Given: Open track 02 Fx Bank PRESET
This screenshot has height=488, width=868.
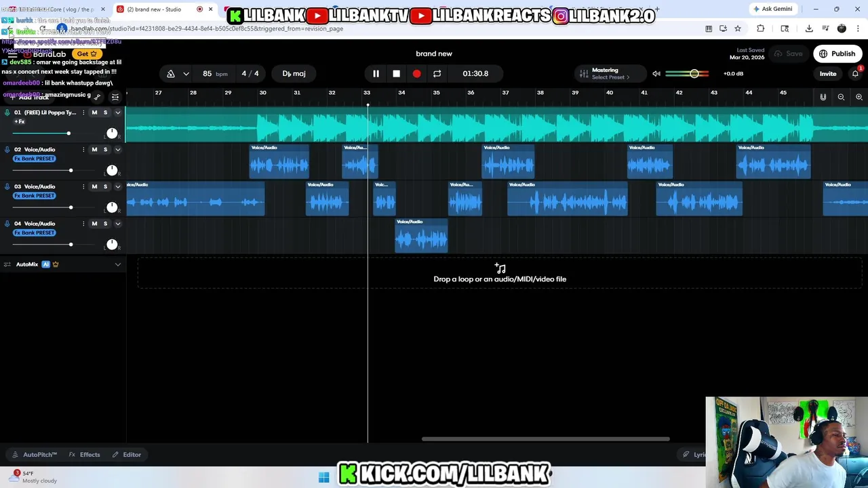Looking at the screenshot, I should (35, 159).
